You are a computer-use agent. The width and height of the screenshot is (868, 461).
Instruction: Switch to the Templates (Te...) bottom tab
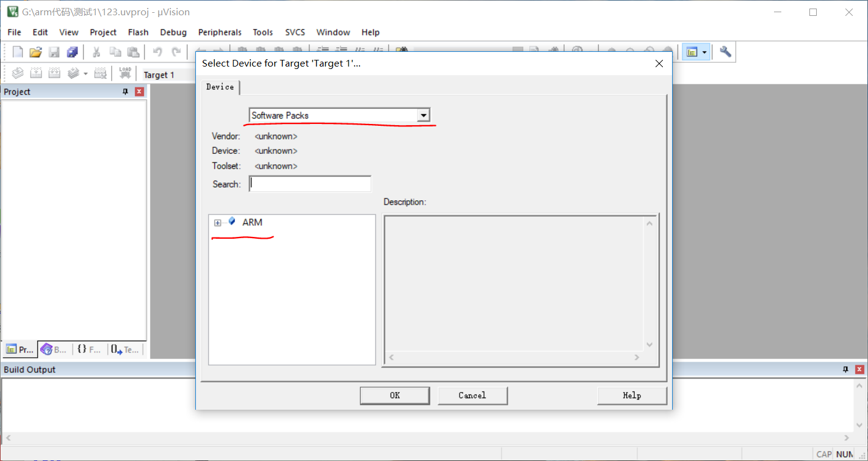(x=125, y=349)
